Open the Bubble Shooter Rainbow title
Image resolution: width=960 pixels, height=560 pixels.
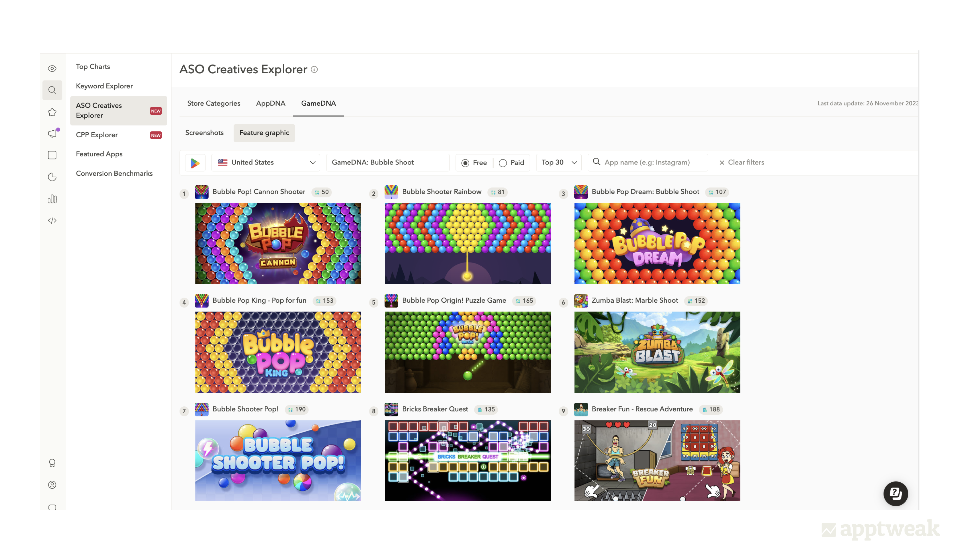(442, 192)
